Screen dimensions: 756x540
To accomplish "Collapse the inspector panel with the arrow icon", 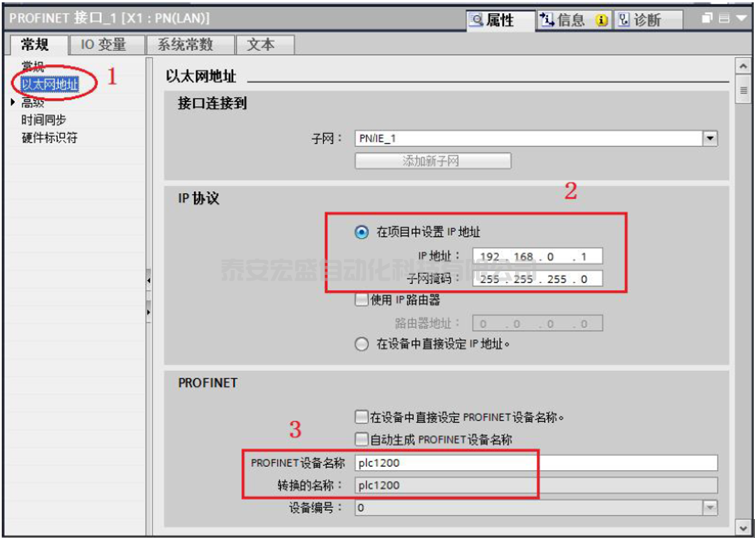I will click(741, 18).
